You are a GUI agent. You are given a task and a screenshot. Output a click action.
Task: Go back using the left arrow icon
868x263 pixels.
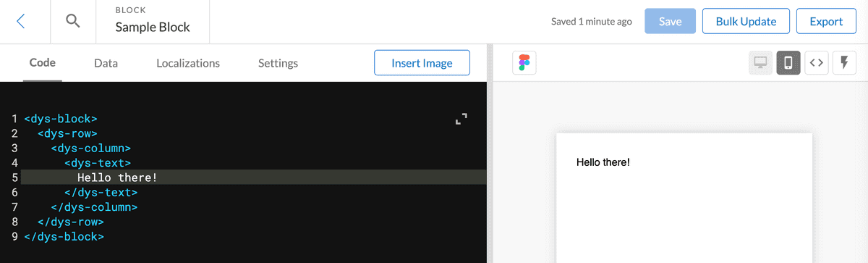pyautogui.click(x=21, y=21)
